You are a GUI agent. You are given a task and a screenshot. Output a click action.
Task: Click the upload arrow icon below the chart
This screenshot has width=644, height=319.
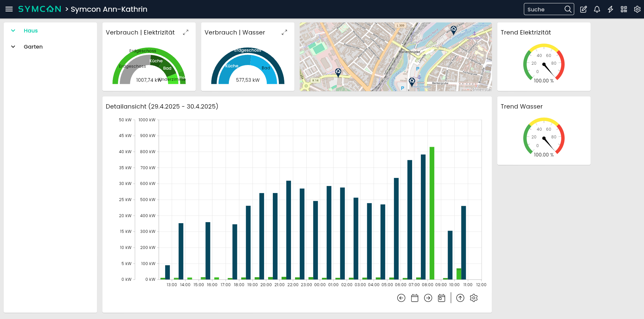pyautogui.click(x=460, y=298)
